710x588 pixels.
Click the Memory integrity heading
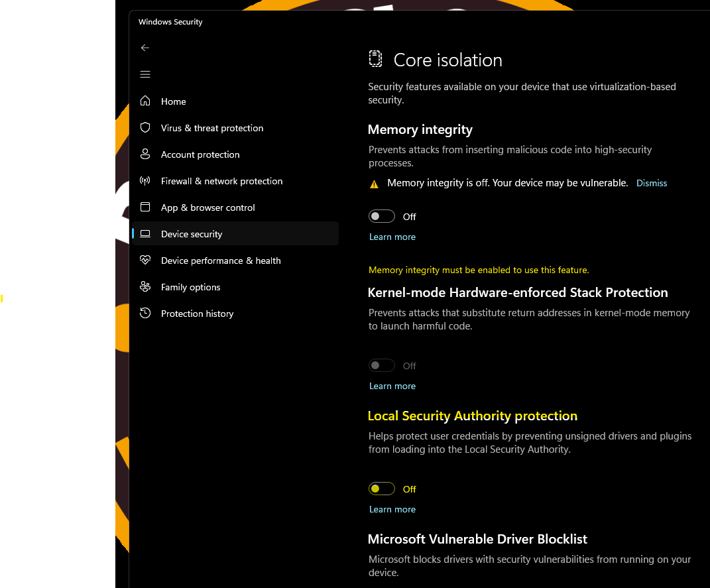(420, 130)
